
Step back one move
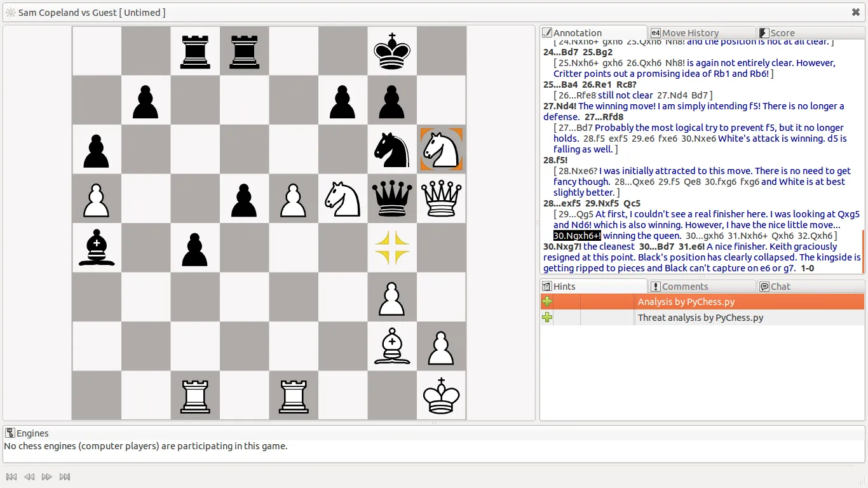[x=29, y=477]
